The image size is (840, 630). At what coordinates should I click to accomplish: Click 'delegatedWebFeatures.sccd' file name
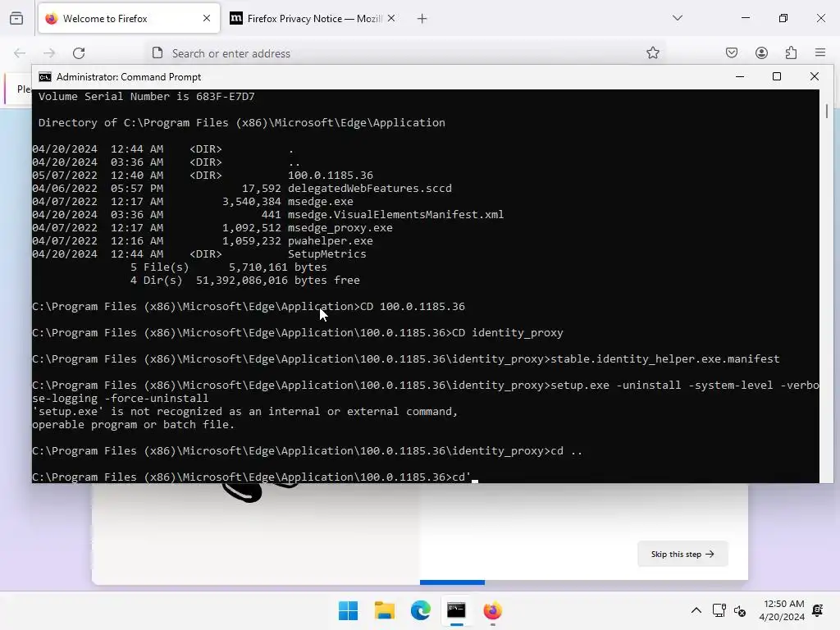coord(370,188)
